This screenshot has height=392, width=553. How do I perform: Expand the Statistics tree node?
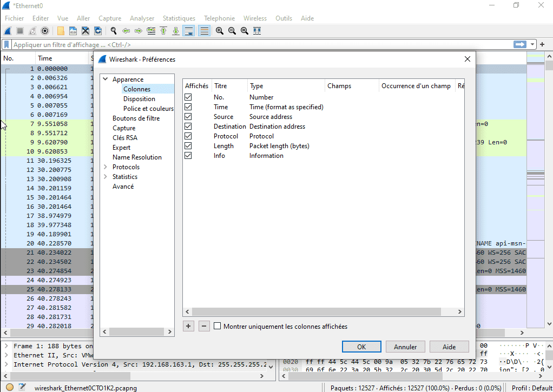click(x=105, y=176)
